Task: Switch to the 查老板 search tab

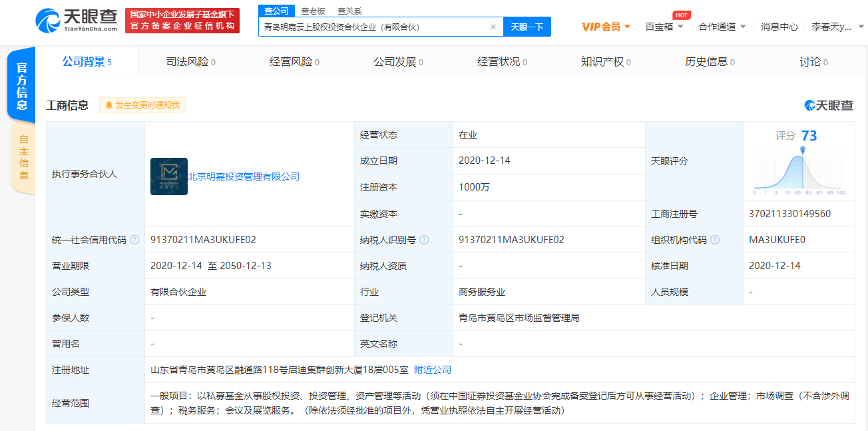Action: (313, 11)
